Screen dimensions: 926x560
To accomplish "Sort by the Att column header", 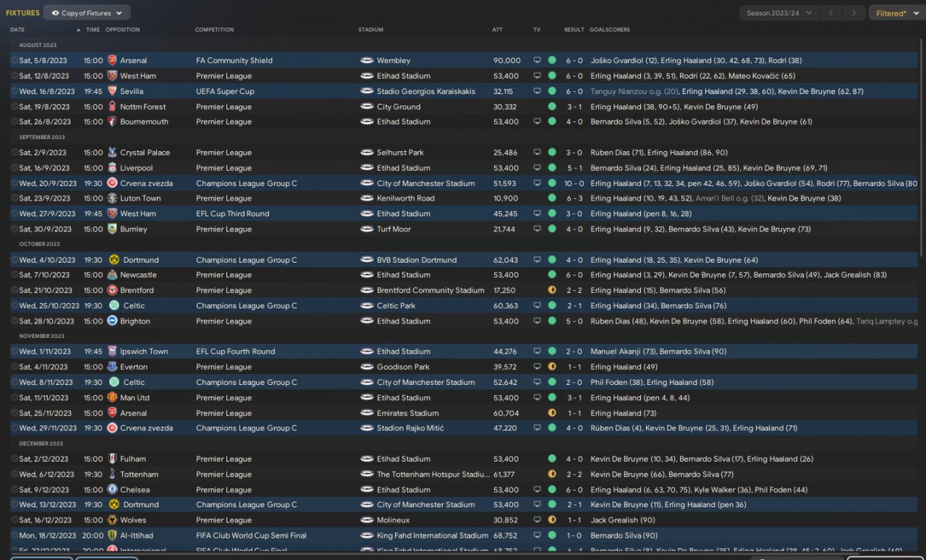I will (497, 30).
